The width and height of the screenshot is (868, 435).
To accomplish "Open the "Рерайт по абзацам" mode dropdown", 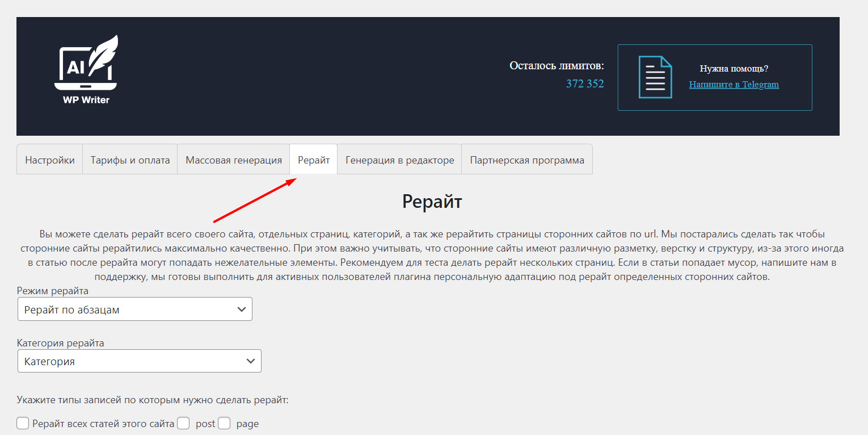I will point(135,309).
